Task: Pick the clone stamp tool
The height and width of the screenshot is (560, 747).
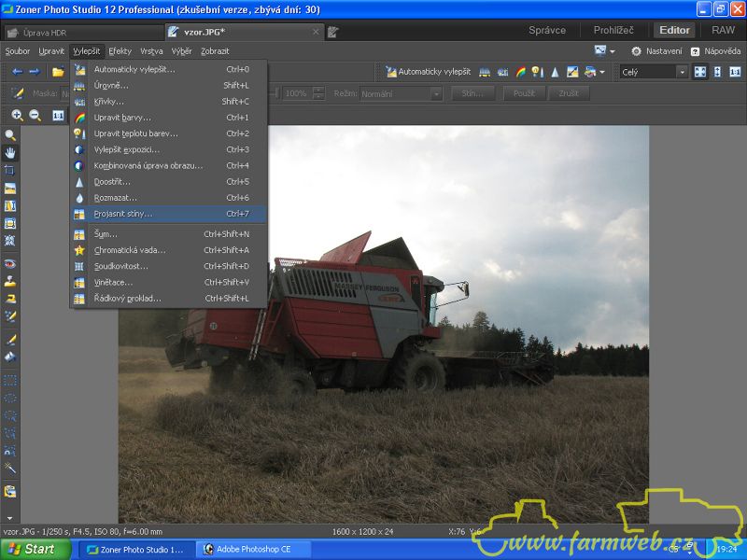Action: tap(10, 281)
